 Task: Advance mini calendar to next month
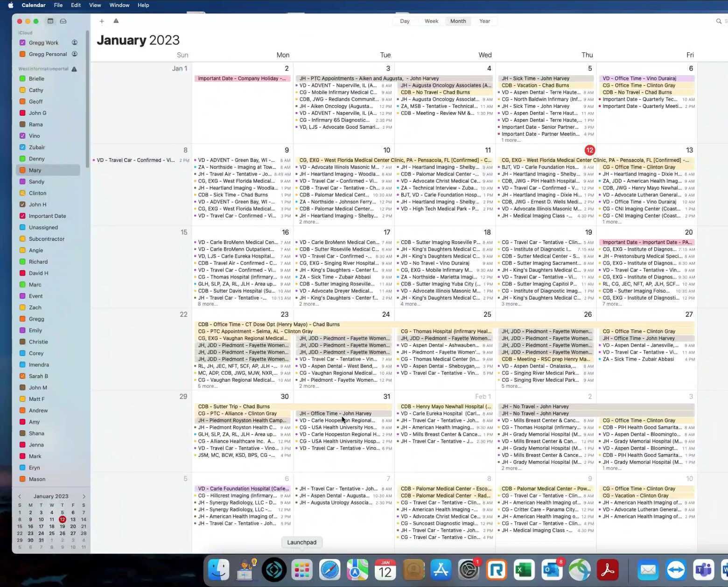pyautogui.click(x=84, y=496)
